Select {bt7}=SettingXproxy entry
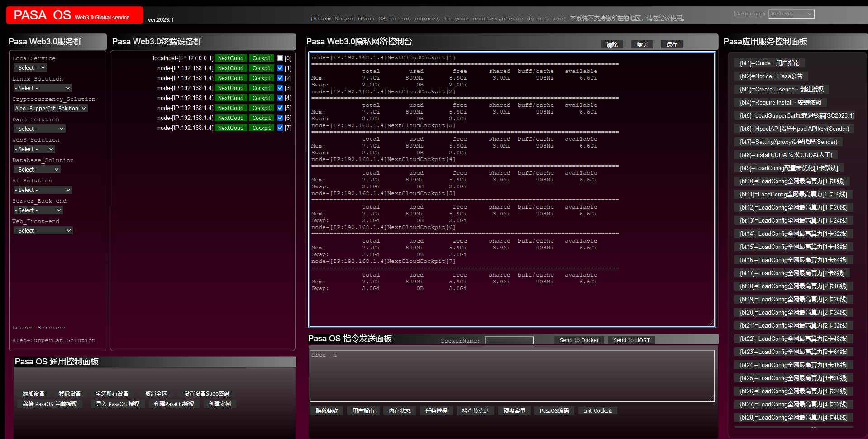Image resolution: width=868 pixels, height=439 pixels. (x=788, y=142)
